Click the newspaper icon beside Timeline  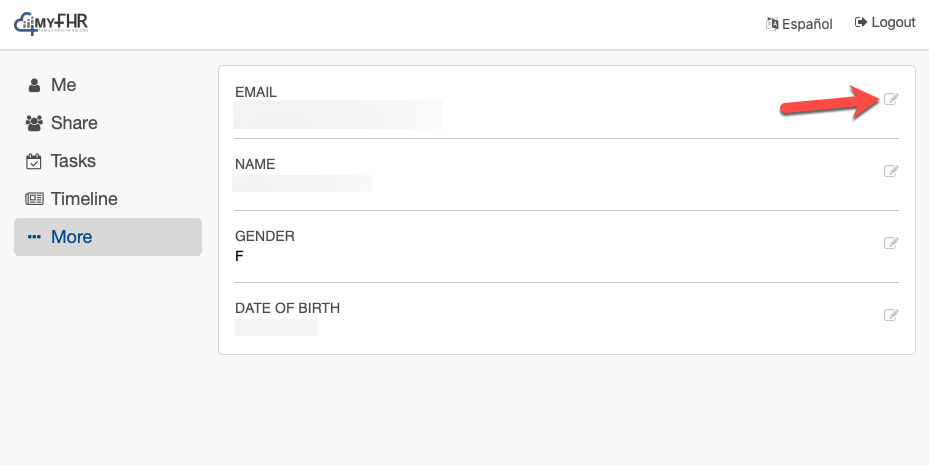coord(34,200)
